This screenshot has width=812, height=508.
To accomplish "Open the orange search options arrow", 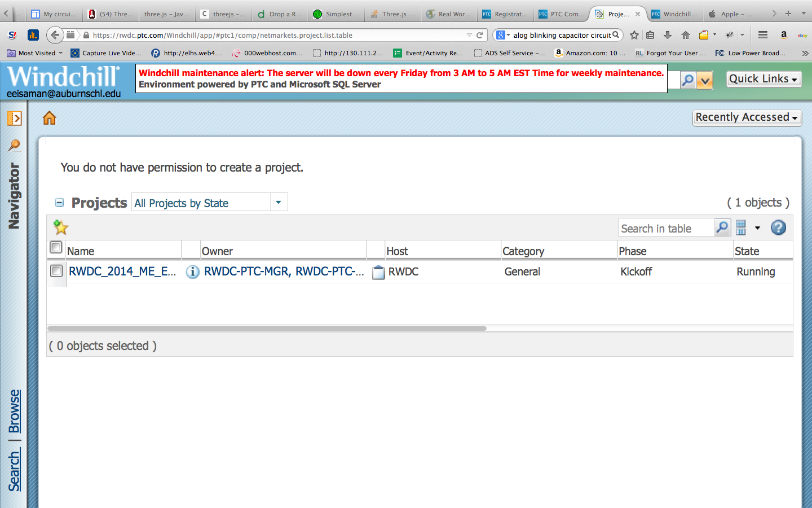I will coord(705,81).
